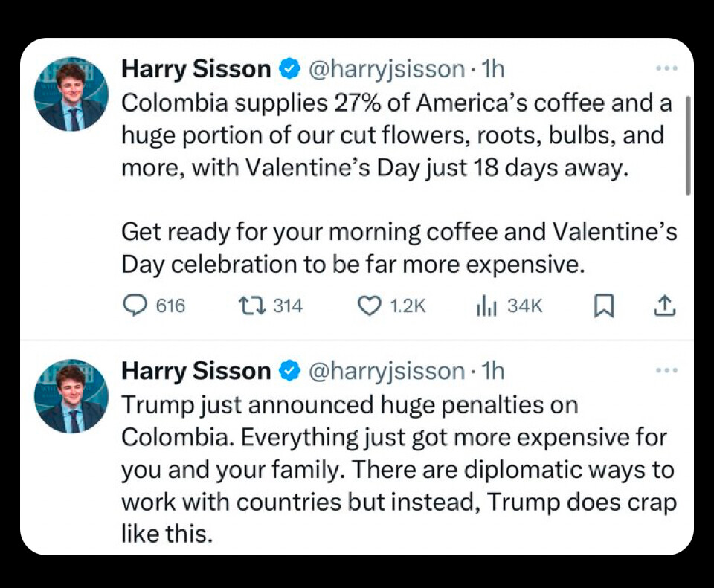
Task: Retweet the post with 314 reposts
Action: [247, 306]
